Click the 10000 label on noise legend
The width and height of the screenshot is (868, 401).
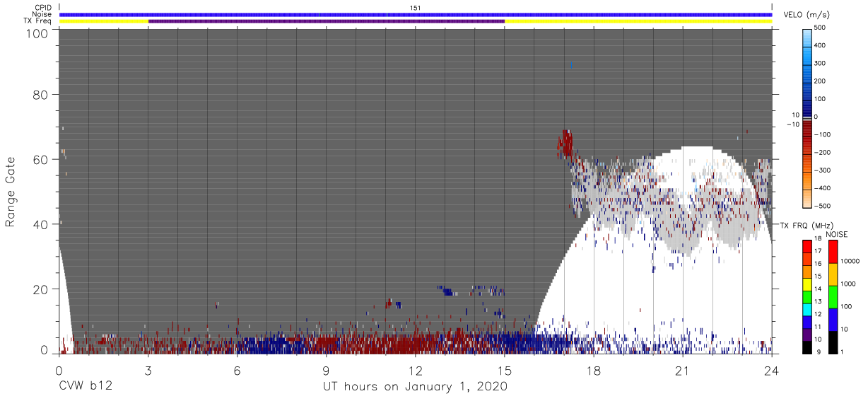[849, 261]
